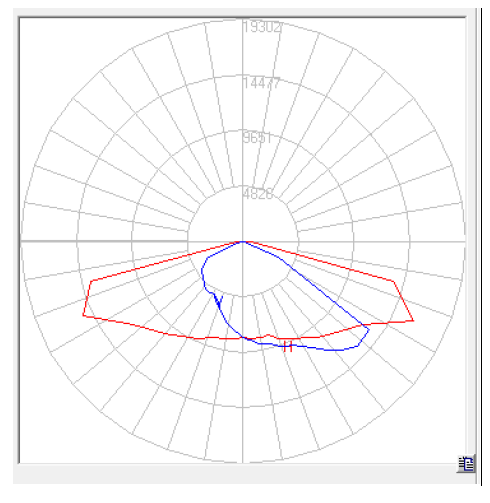Click the red curve's far right vertex

click(413, 321)
